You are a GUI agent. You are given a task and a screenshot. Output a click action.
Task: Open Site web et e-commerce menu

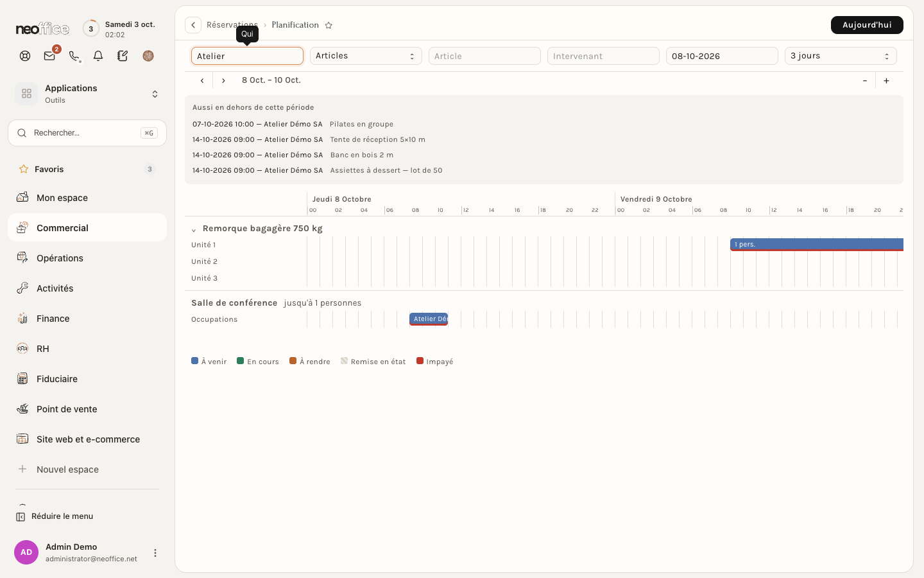click(87, 439)
